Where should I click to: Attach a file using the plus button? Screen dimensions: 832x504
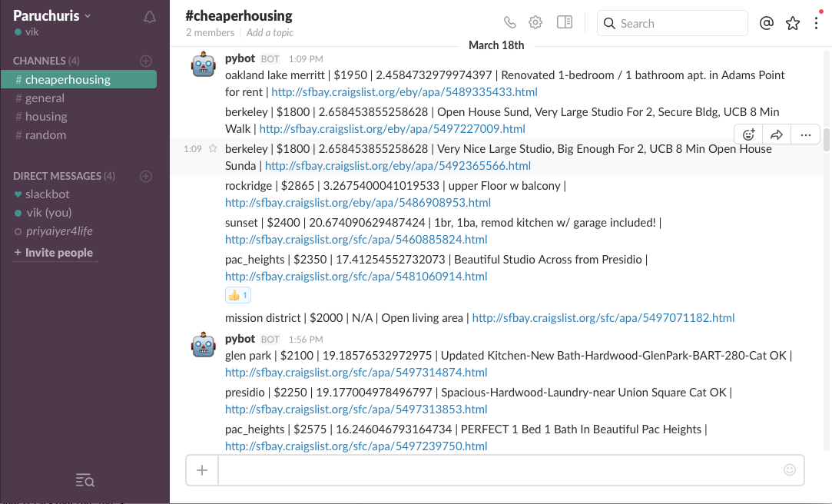tap(201, 469)
